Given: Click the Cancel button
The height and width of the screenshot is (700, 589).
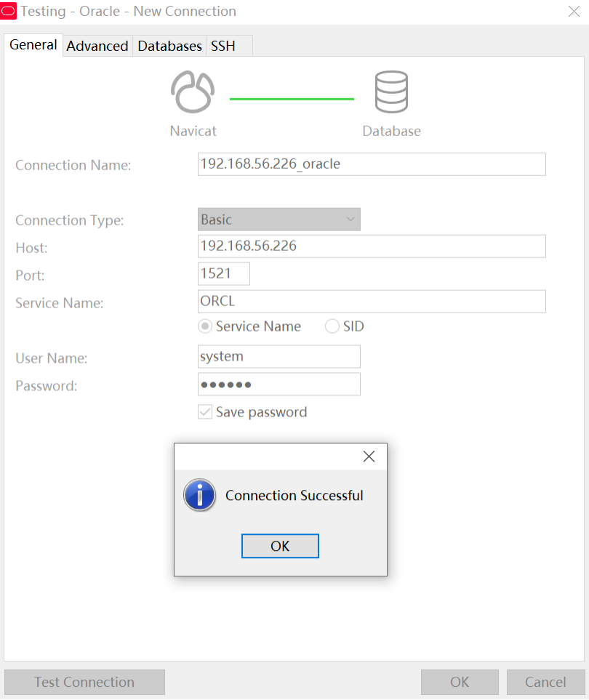Looking at the screenshot, I should (x=545, y=682).
